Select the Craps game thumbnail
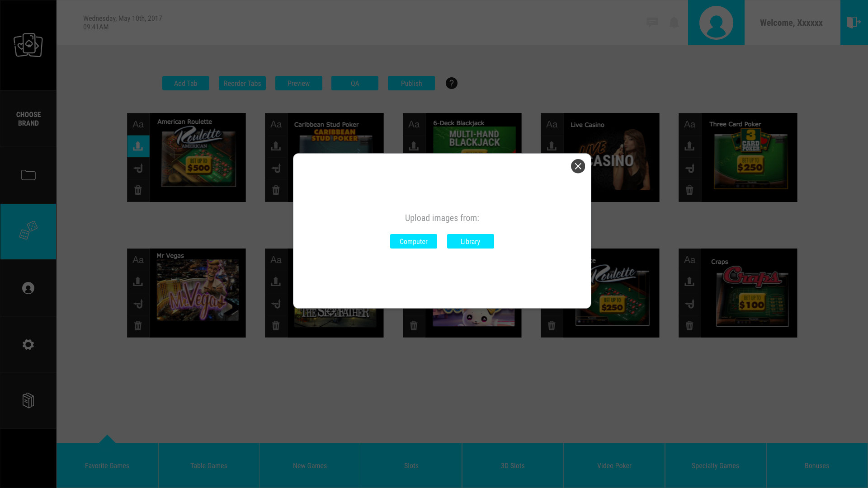The image size is (868, 488). click(x=752, y=296)
